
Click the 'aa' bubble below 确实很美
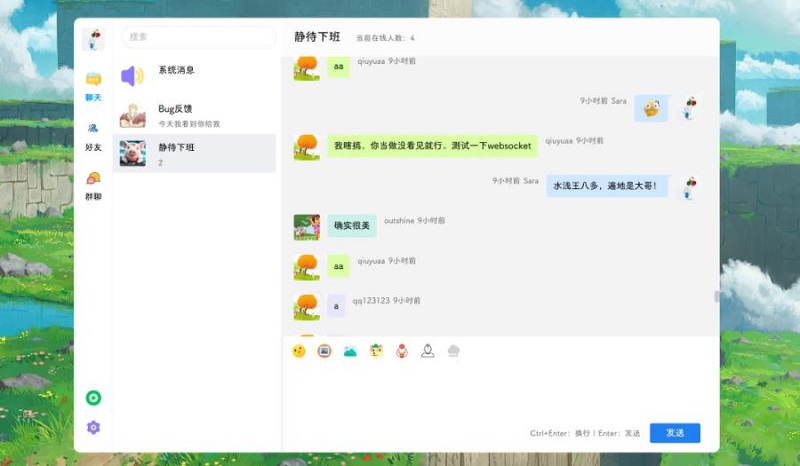click(x=338, y=266)
